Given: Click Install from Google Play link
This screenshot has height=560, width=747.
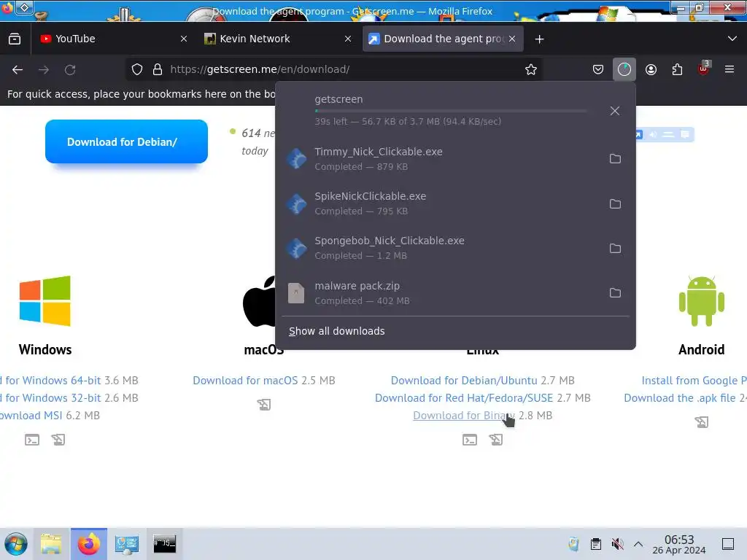Looking at the screenshot, I should click(694, 381).
